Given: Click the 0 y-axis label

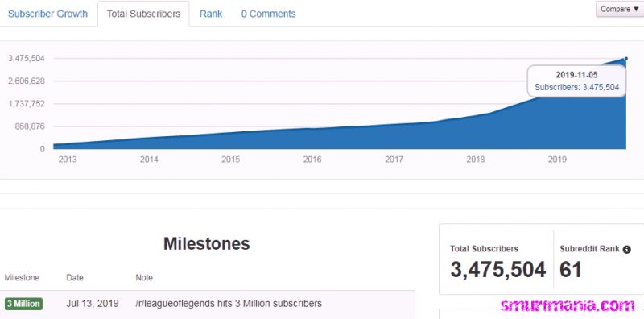Looking at the screenshot, I should click(43, 149).
